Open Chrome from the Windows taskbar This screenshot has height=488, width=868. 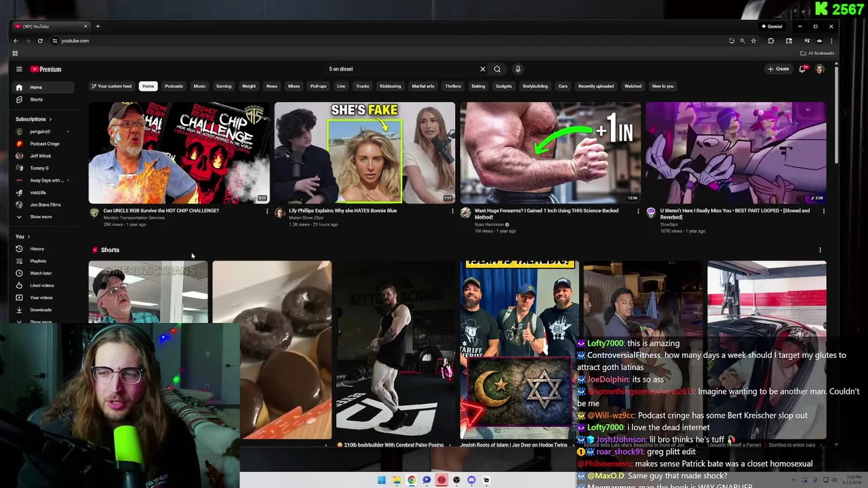pos(412,480)
